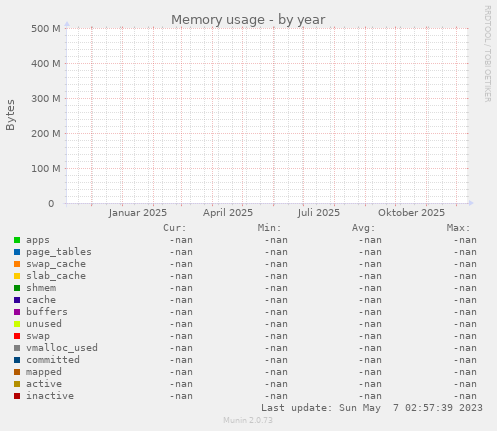
Task: Click the 'Avg:' column header
Action: click(x=364, y=228)
